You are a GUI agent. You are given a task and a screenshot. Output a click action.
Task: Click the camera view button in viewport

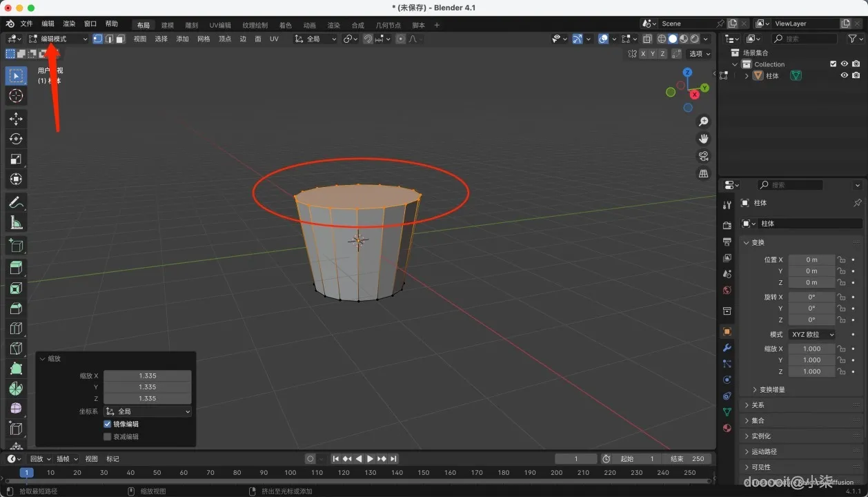point(703,156)
